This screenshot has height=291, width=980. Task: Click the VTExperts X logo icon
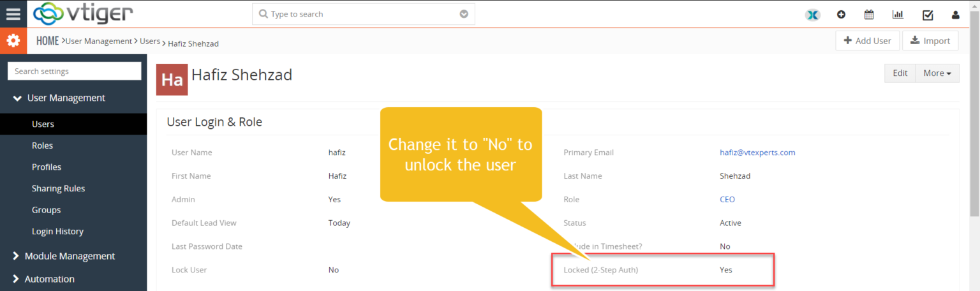[812, 15]
